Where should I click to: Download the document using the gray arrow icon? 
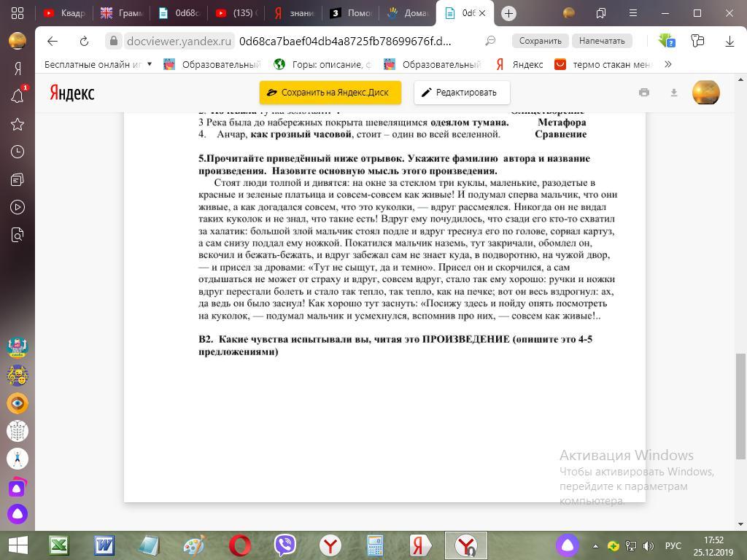tap(674, 93)
